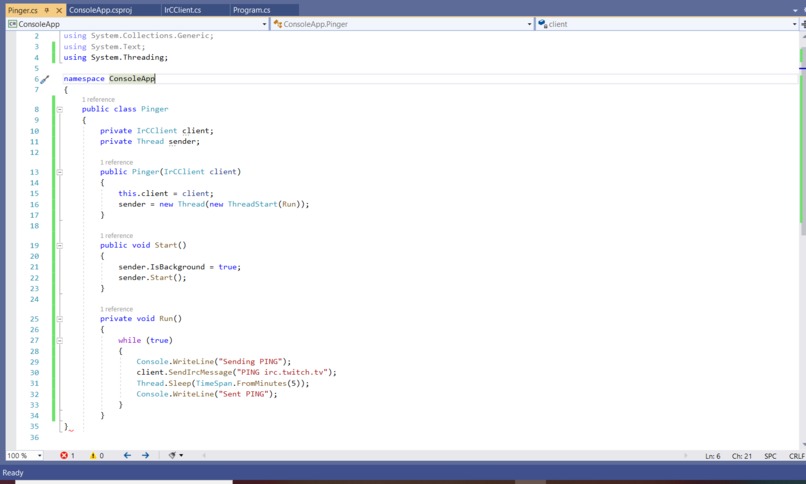This screenshot has width=806, height=484.
Task: Click line number 12 in the margin
Action: tap(34, 153)
